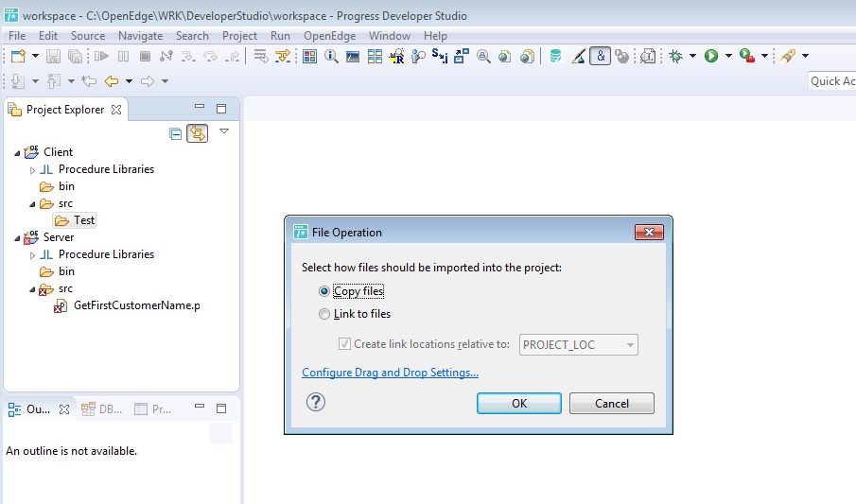
Task: Click the multiple pages with globe icon
Action: 527,56
